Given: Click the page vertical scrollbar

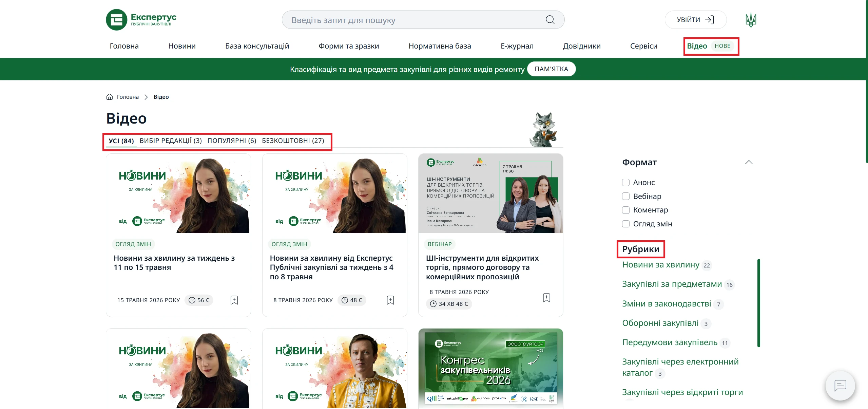Looking at the screenshot, I should tap(867, 81).
